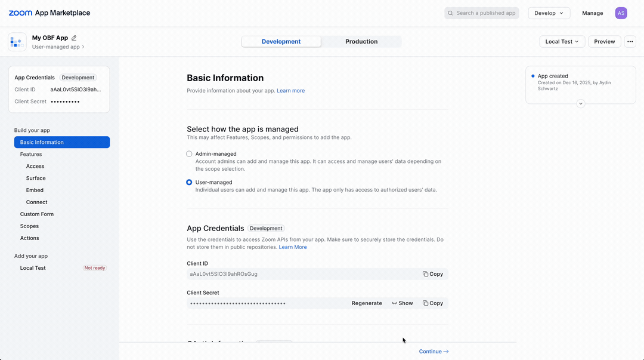Image resolution: width=644 pixels, height=360 pixels.
Task: Click the My OBF App icon thumbnail
Action: pos(17,41)
